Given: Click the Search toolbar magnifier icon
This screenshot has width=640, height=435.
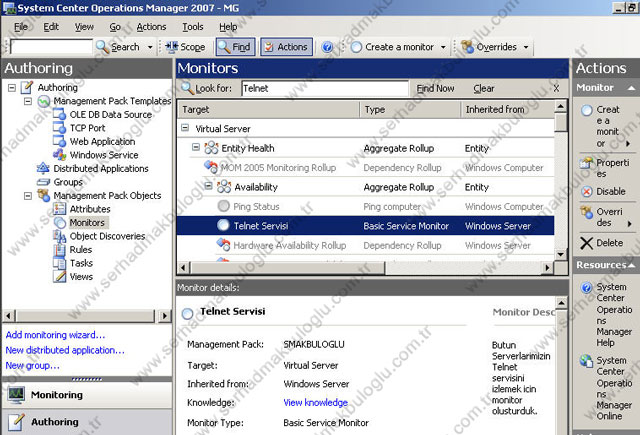Looking at the screenshot, I should (x=102, y=47).
